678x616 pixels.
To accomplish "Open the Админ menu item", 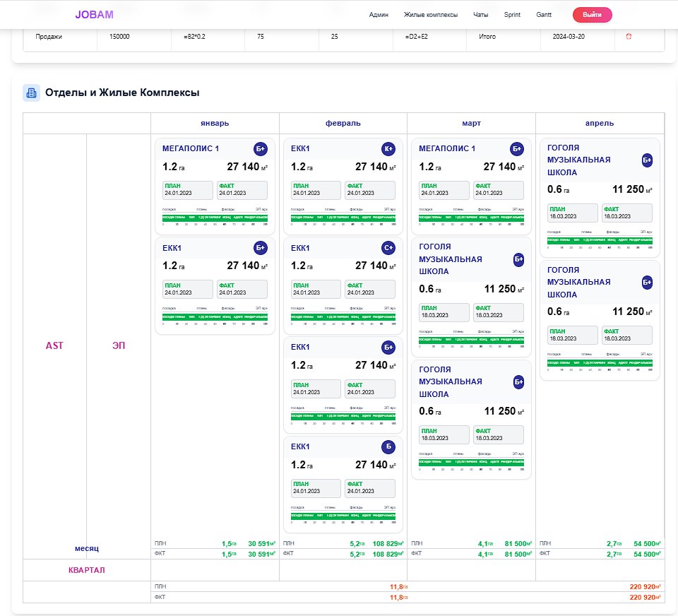I will click(x=379, y=15).
